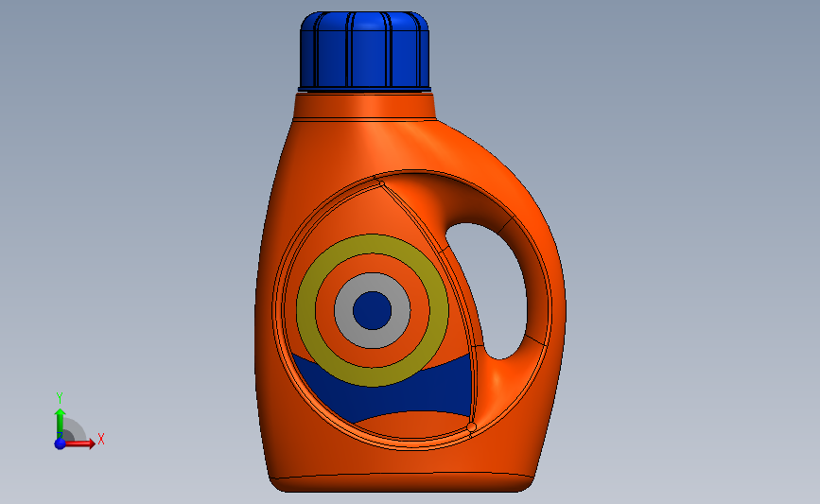
Task: Select the bottle's bottom base face
Action: tap(403, 482)
